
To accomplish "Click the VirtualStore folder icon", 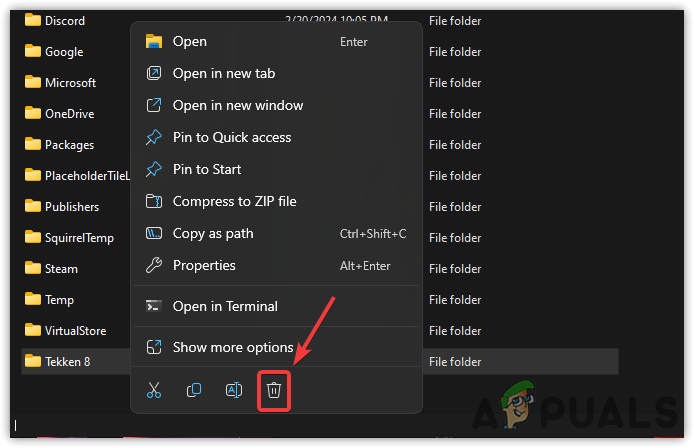I will click(x=32, y=330).
